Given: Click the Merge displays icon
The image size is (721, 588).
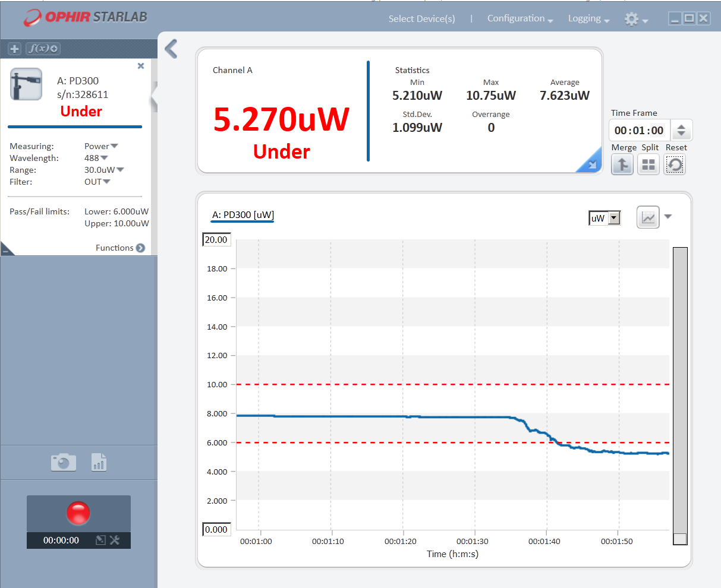Looking at the screenshot, I should tap(622, 165).
